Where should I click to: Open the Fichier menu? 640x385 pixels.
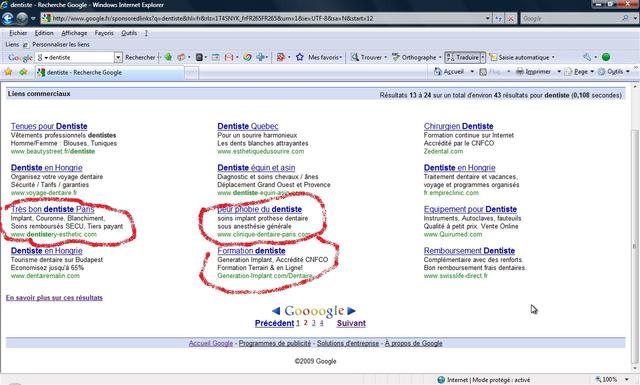tap(18, 33)
